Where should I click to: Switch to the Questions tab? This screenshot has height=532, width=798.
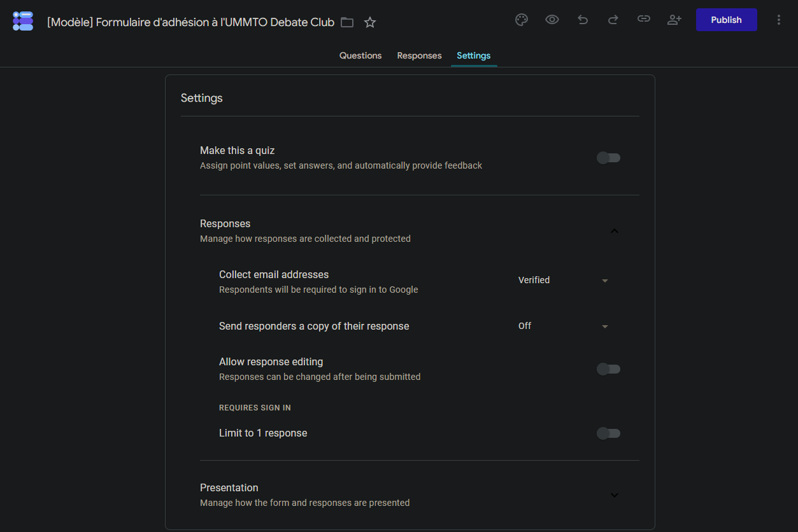tap(360, 55)
